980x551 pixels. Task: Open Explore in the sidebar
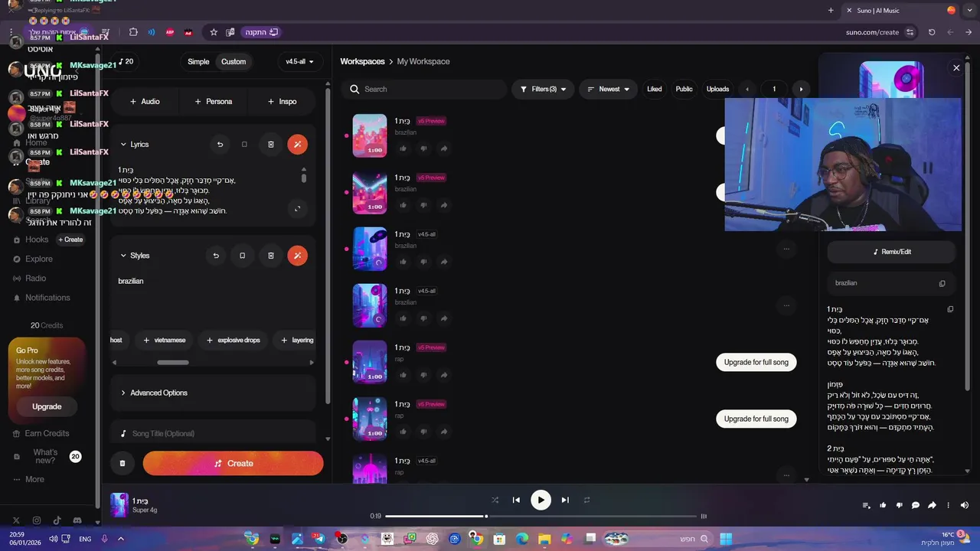coord(33,259)
